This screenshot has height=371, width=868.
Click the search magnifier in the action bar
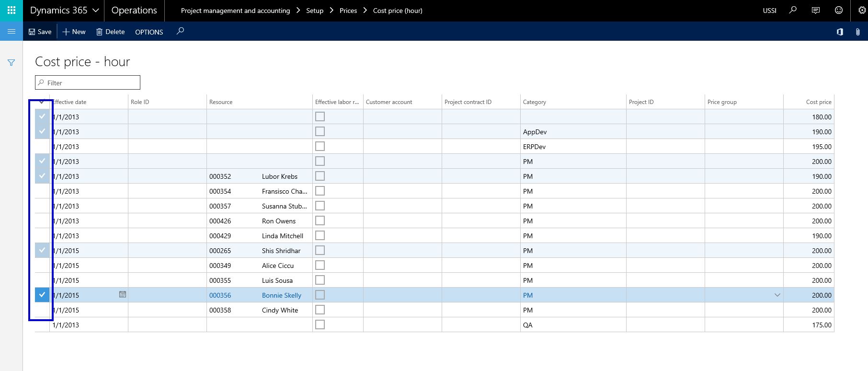[x=180, y=31]
